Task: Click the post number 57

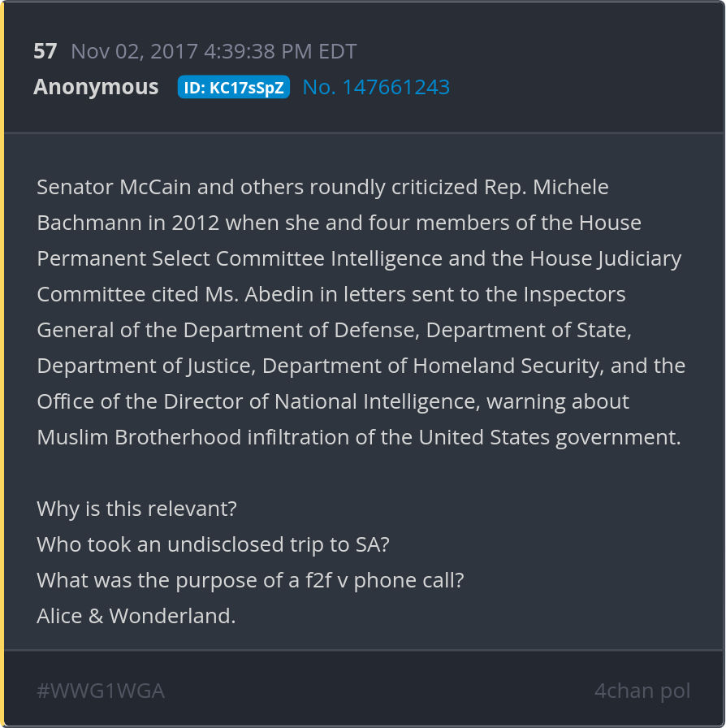Action: (45, 51)
